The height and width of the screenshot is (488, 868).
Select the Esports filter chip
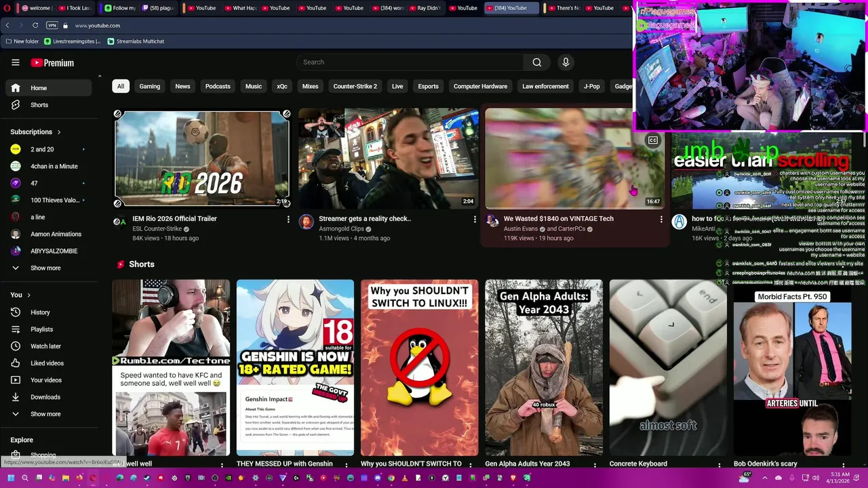click(429, 86)
